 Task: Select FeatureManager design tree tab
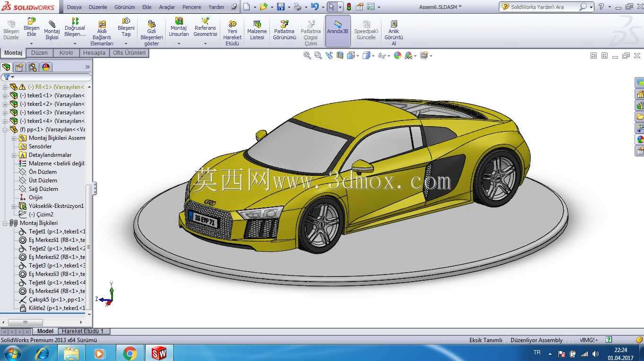(x=6, y=67)
